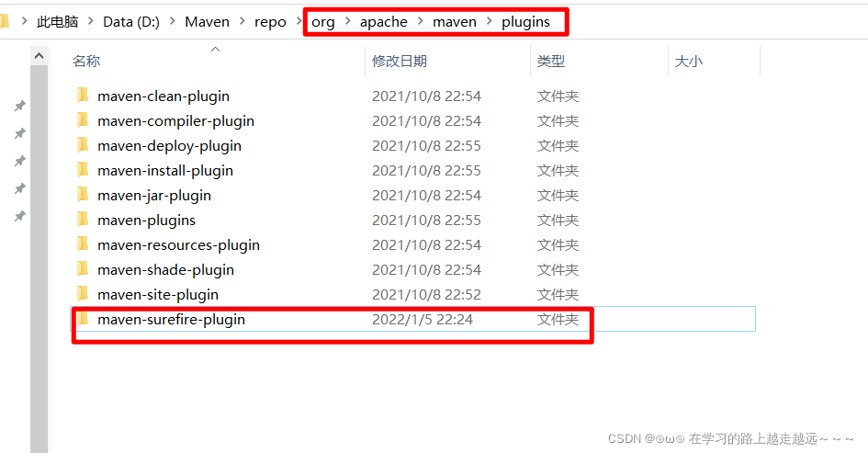Go to the Maven breadcrumb segment
Screen dimensions: 868x453
pyautogui.click(x=207, y=22)
